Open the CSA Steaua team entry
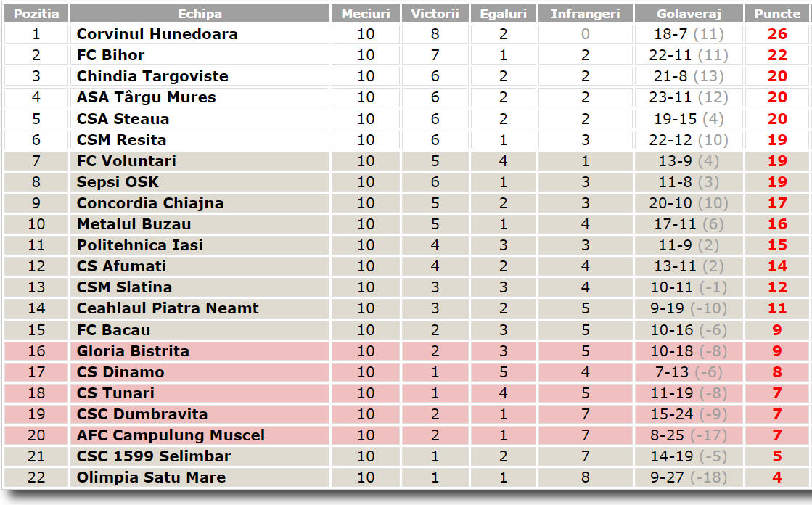Image resolution: width=812 pixels, height=505 pixels. (123, 119)
